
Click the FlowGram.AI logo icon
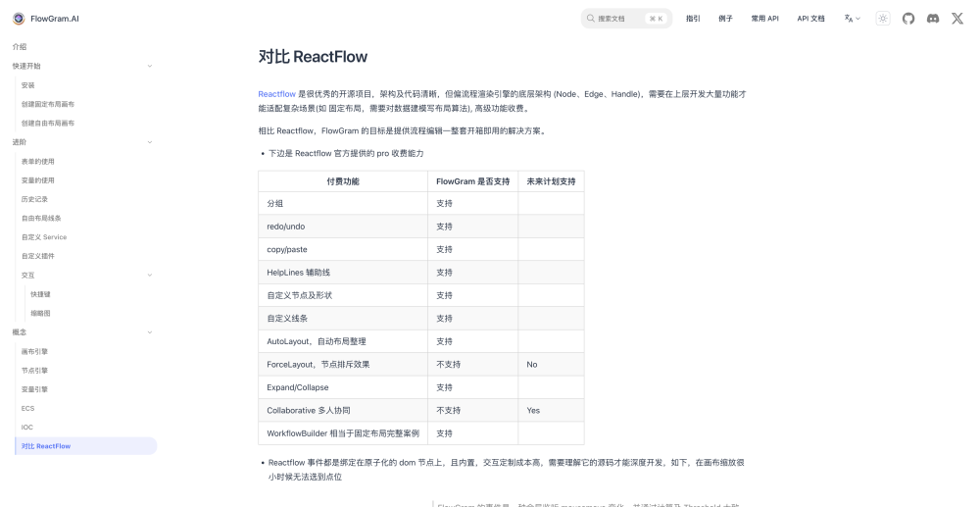(19, 19)
